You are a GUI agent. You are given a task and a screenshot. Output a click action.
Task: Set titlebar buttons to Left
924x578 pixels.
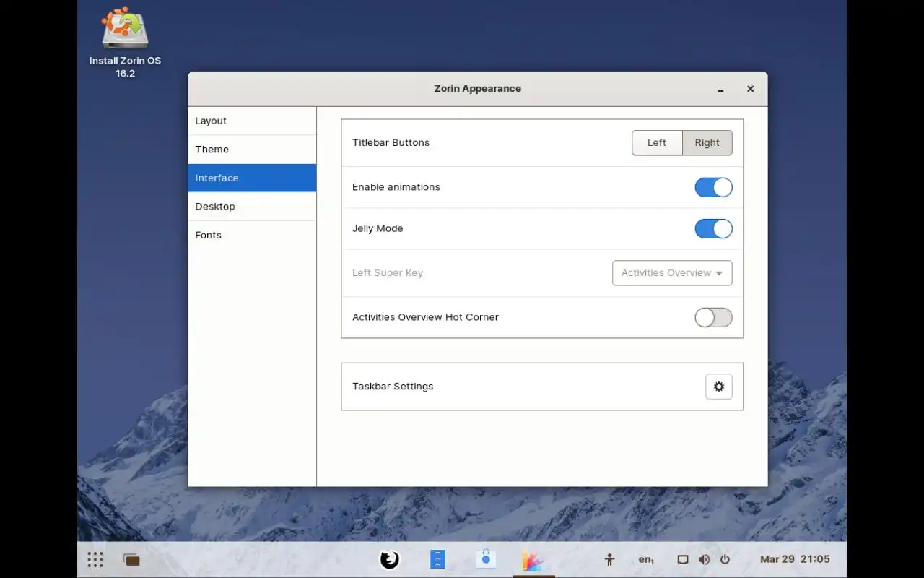657,143
